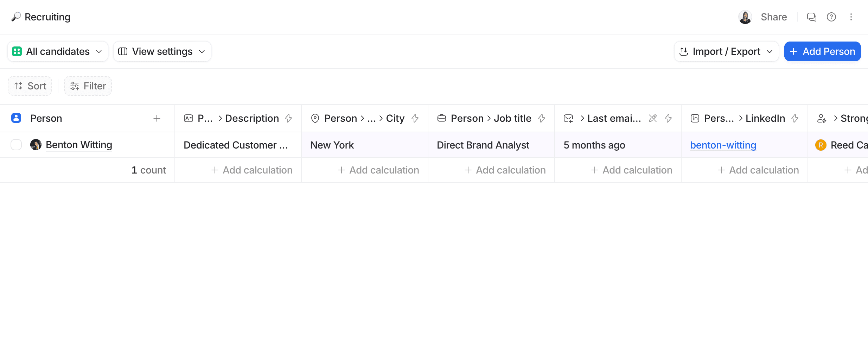
Task: Click the user avatar next to Share
Action: click(745, 17)
